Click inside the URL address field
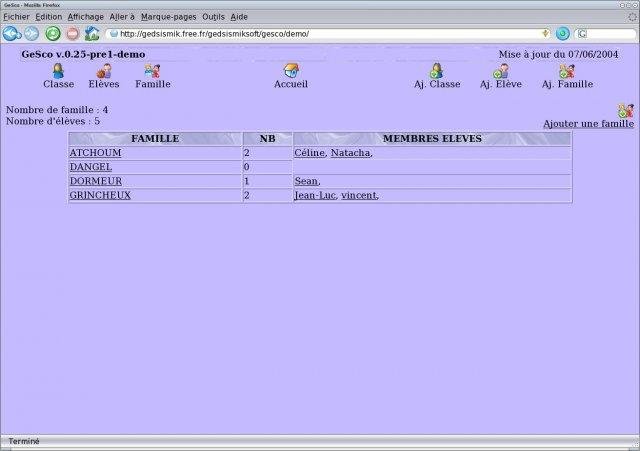 tap(329, 34)
